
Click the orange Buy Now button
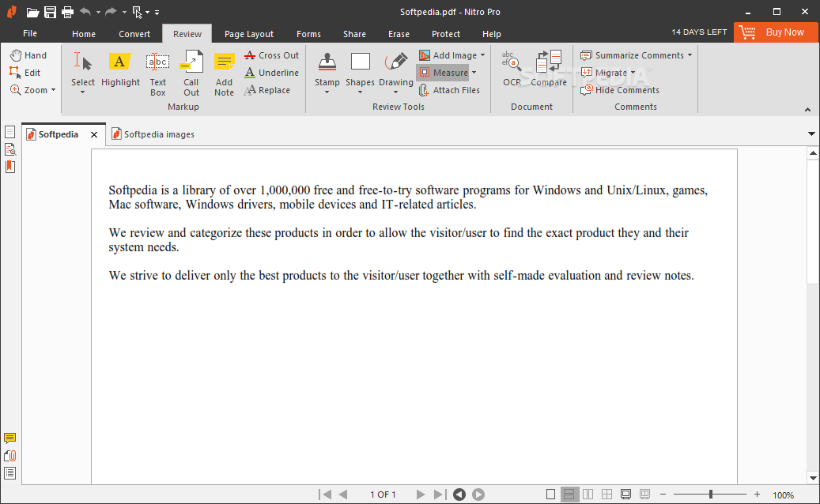click(x=776, y=32)
